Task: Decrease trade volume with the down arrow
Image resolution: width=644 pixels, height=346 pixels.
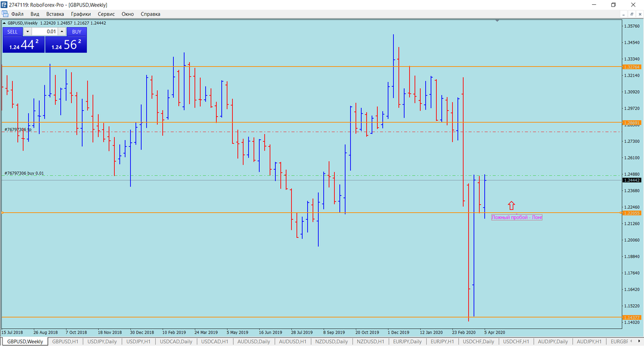Action: (28, 32)
